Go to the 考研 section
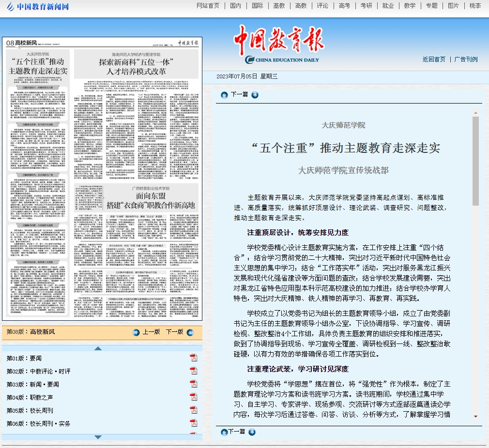Image resolution: width=489 pixels, height=448 pixels. click(x=366, y=6)
